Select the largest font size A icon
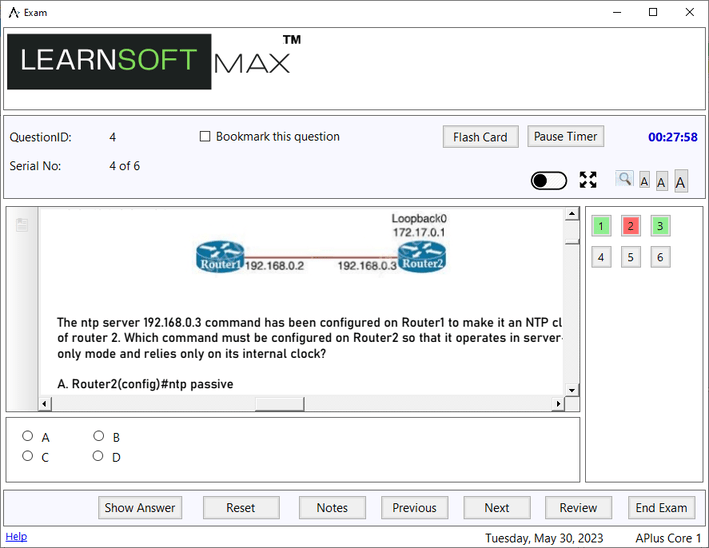The image size is (709, 548). pyautogui.click(x=681, y=181)
